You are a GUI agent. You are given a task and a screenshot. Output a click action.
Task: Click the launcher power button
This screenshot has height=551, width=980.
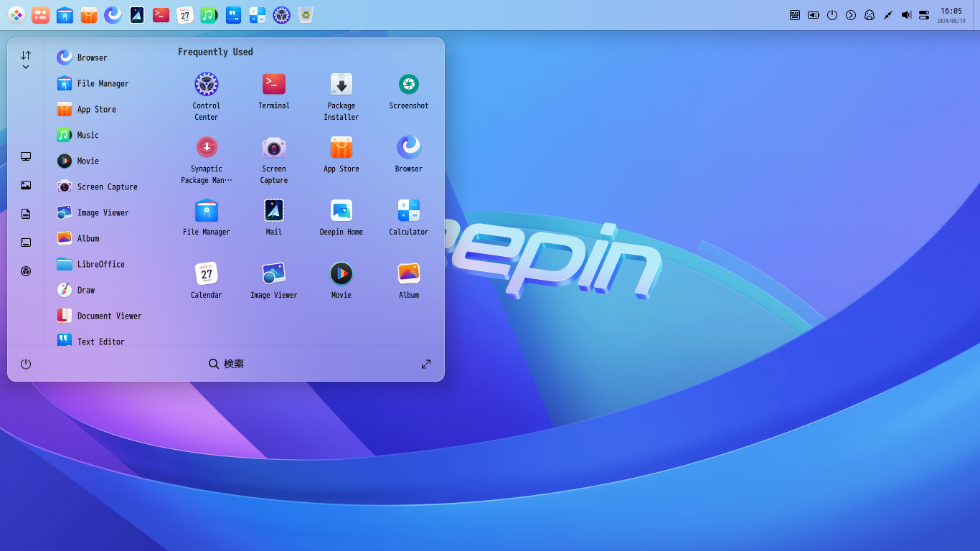[26, 364]
